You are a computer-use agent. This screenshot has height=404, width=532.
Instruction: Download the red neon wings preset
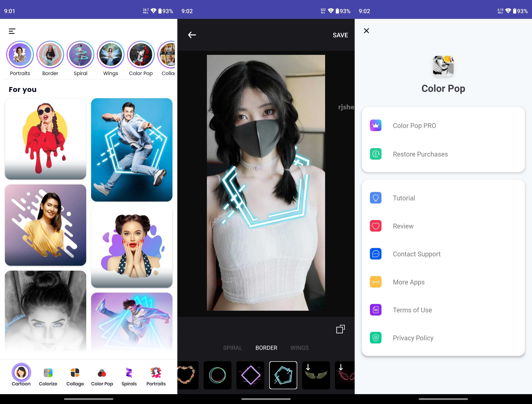[345, 375]
